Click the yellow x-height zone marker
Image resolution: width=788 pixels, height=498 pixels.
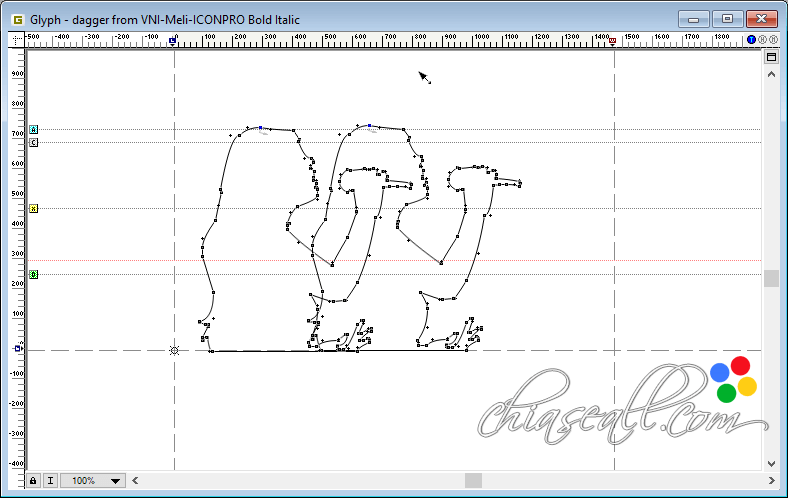pyautogui.click(x=34, y=209)
